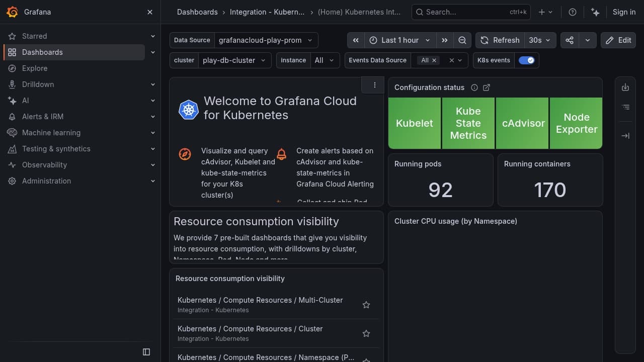Click the Refresh button

500,40
